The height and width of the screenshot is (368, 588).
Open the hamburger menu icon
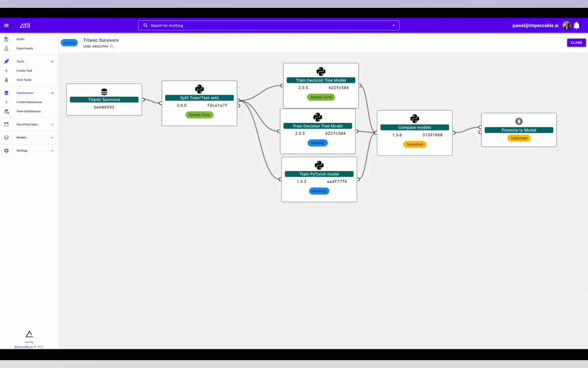pos(6,25)
